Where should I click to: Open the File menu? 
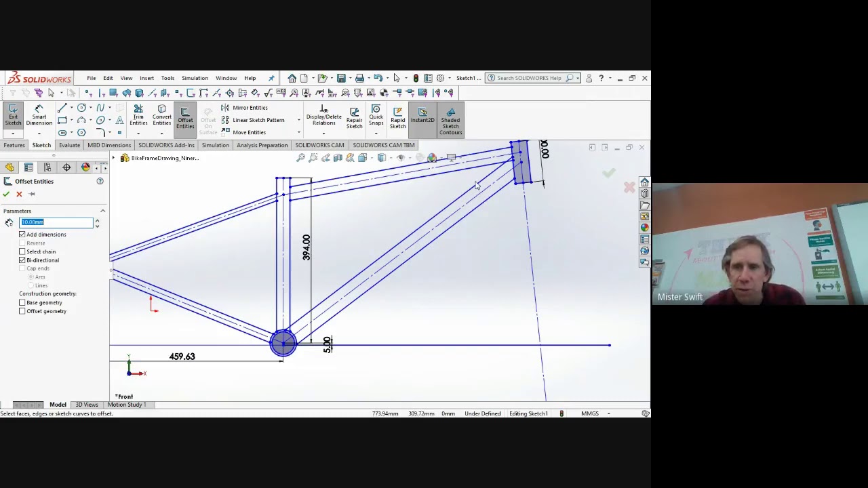(91, 78)
